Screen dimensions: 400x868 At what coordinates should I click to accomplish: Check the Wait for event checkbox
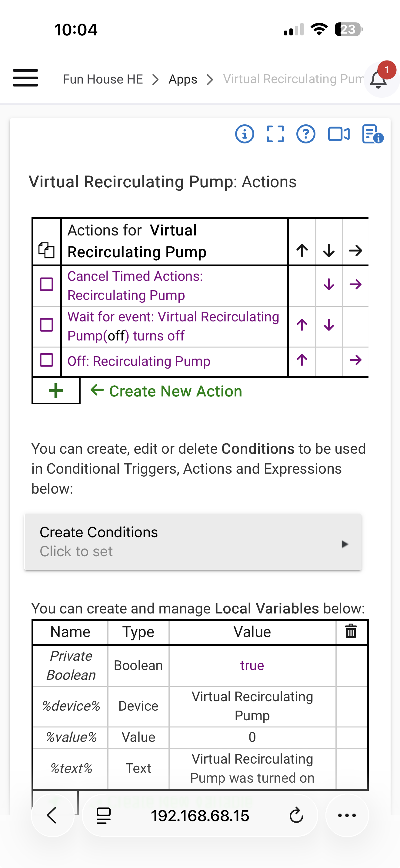click(47, 325)
